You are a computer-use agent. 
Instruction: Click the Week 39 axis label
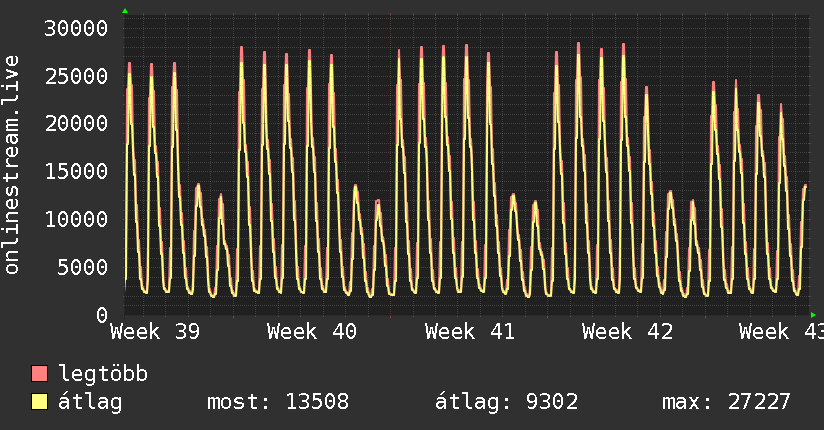tap(155, 332)
